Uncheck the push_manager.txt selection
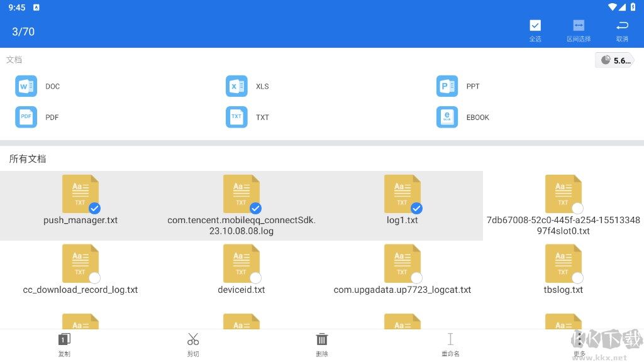The width and height of the screenshot is (644, 362). tap(94, 208)
